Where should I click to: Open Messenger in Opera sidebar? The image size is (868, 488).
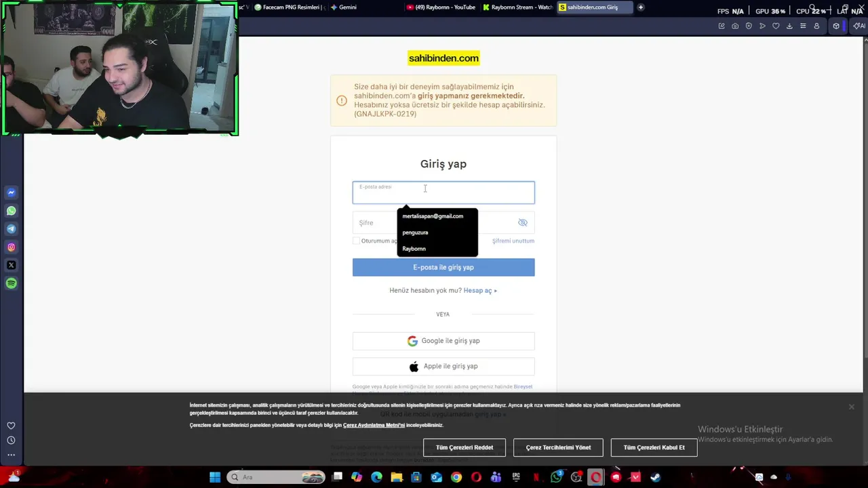coord(11,192)
